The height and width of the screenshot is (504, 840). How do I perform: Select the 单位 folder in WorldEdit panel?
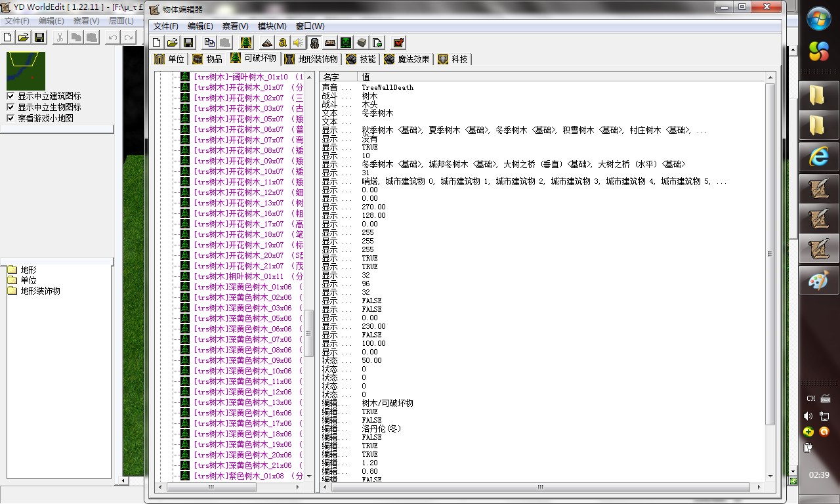[29, 280]
